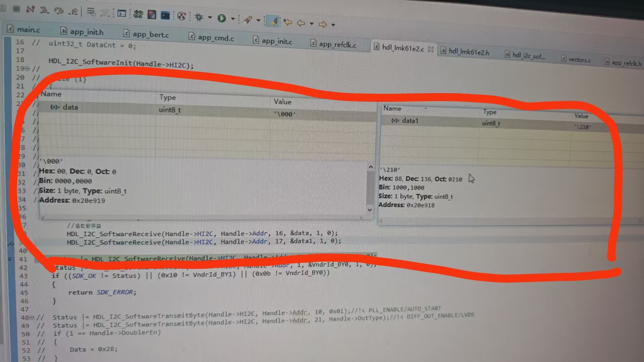Click the '\210' value cell of data1

pyautogui.click(x=582, y=127)
